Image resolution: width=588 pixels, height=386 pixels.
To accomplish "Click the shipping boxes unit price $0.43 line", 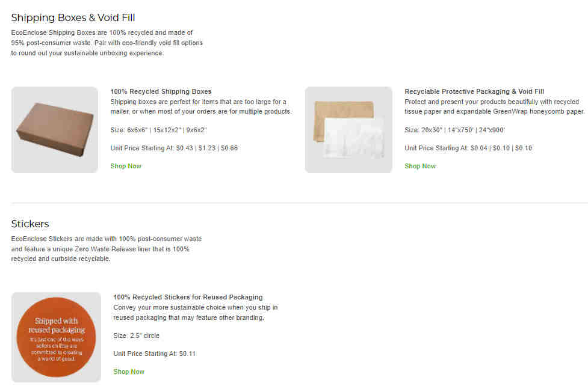I will [174, 148].
